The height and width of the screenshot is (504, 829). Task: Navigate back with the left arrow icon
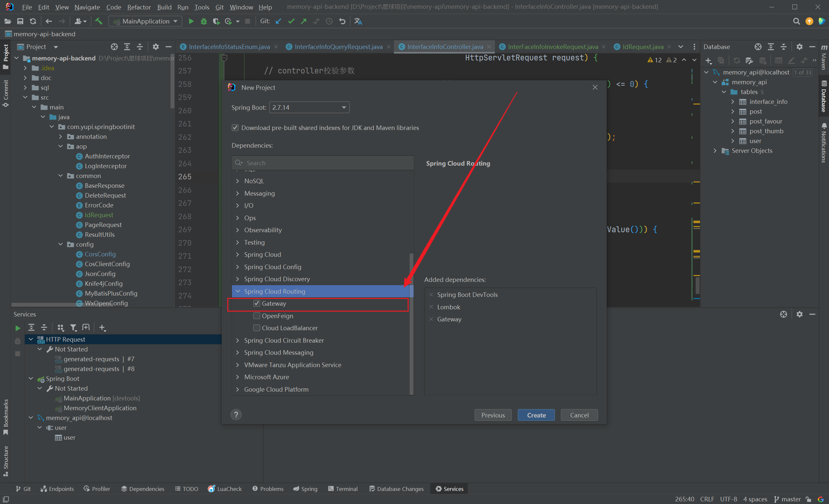click(x=49, y=21)
